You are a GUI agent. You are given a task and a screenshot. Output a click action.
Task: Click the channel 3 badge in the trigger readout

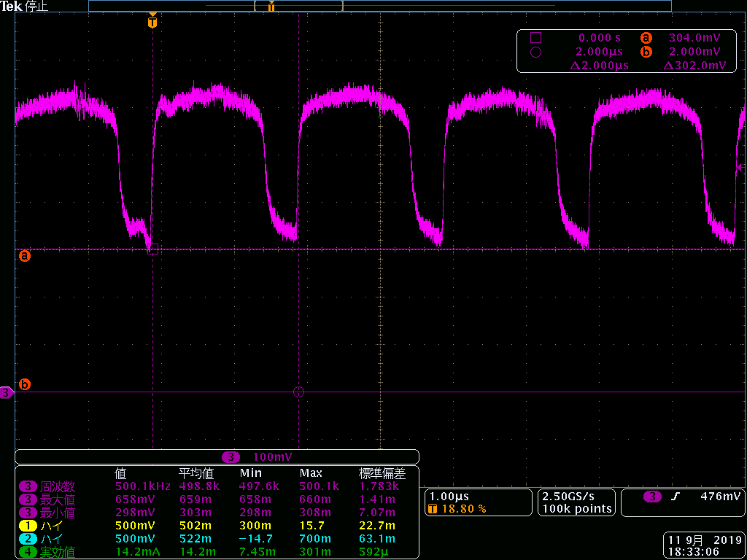point(652,497)
